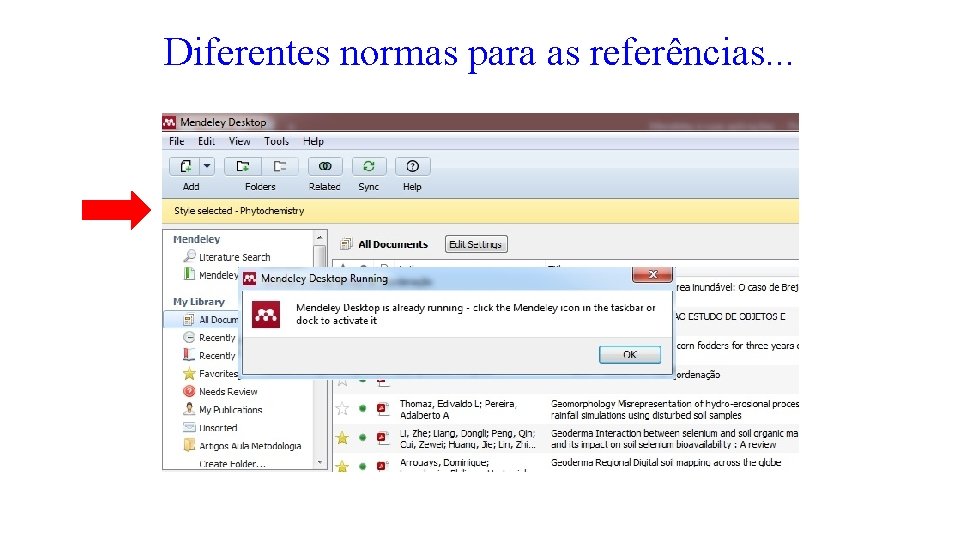
Task: Open the Help menu in menu bar
Action: point(313,141)
